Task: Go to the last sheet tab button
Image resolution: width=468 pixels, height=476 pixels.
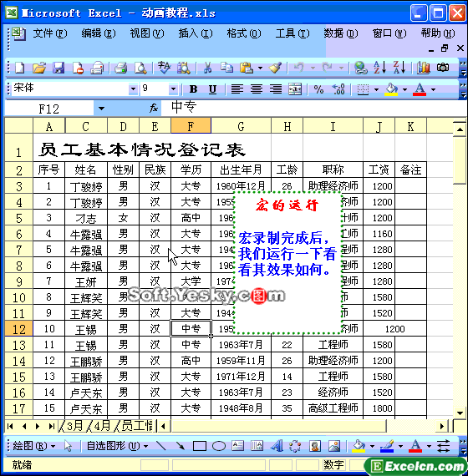Action: (51, 426)
